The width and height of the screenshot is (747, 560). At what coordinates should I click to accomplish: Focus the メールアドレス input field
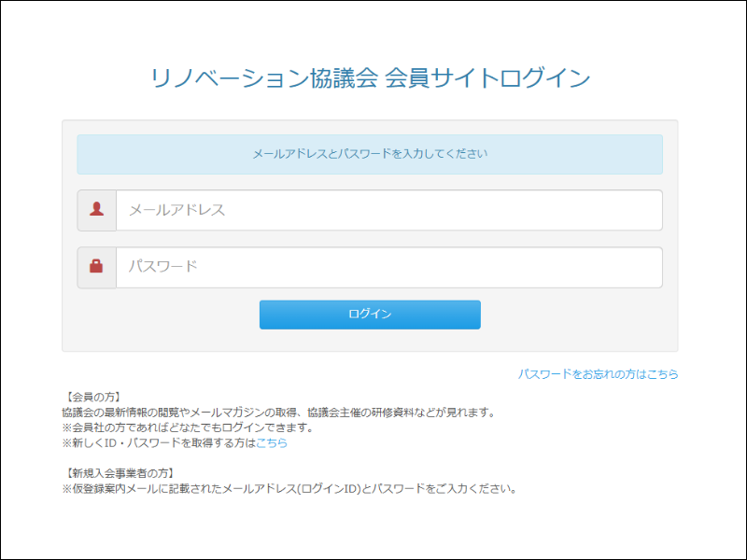coord(389,210)
